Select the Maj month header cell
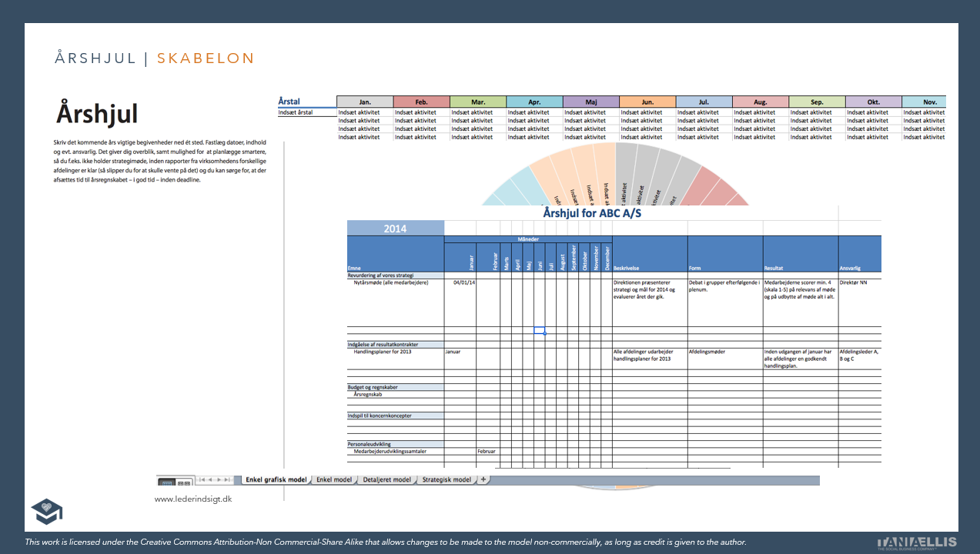This screenshot has width=980, height=554. tap(591, 102)
